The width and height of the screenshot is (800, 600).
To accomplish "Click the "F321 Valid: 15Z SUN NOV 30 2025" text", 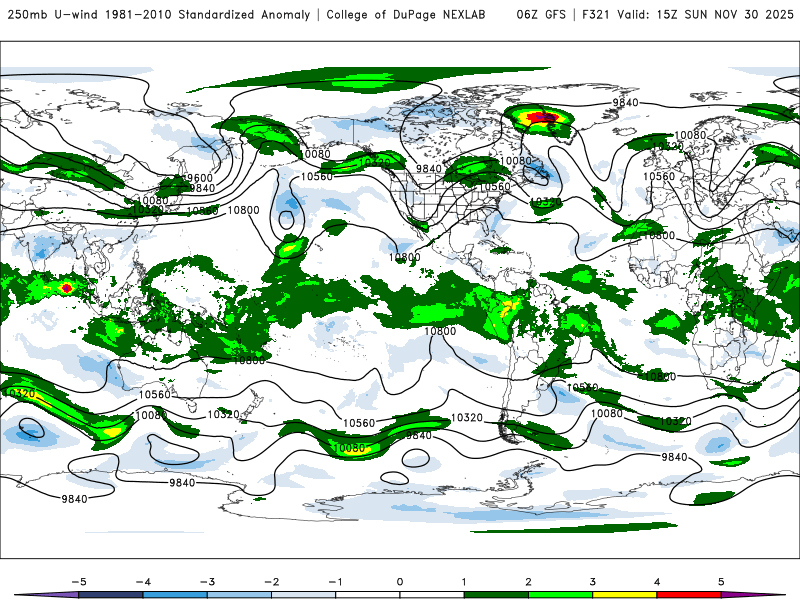I will 687,14.
